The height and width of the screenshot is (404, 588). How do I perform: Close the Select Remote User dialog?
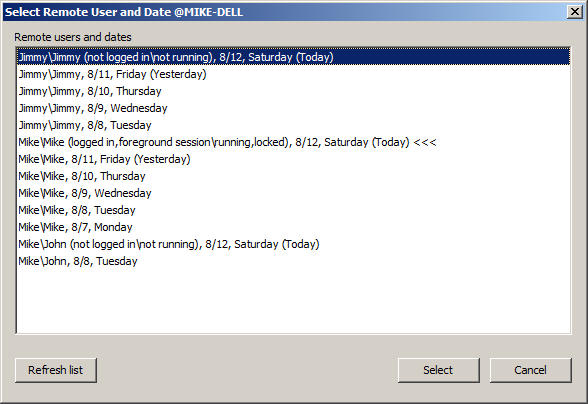[574, 12]
